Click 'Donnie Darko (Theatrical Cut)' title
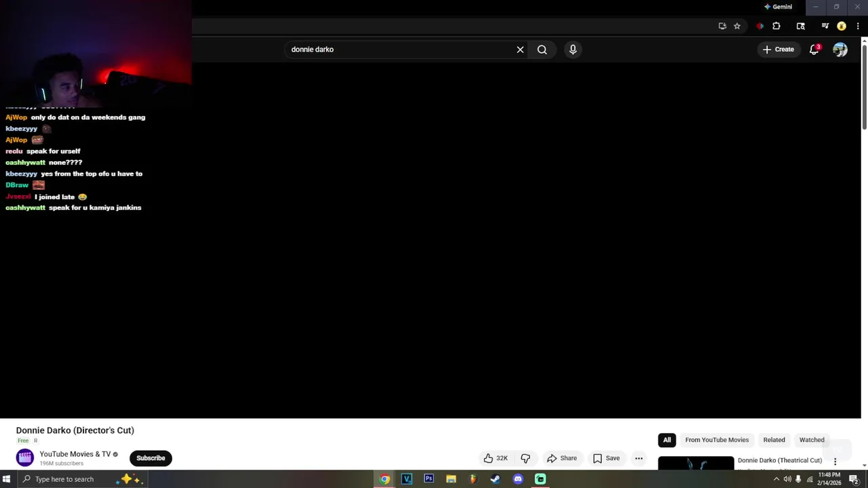 tap(780, 460)
